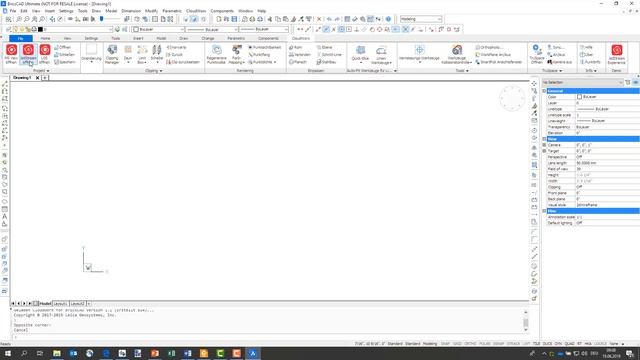Click Regeneriere Punktwolke icon
Screen dimensions: 640x360
[216, 54]
